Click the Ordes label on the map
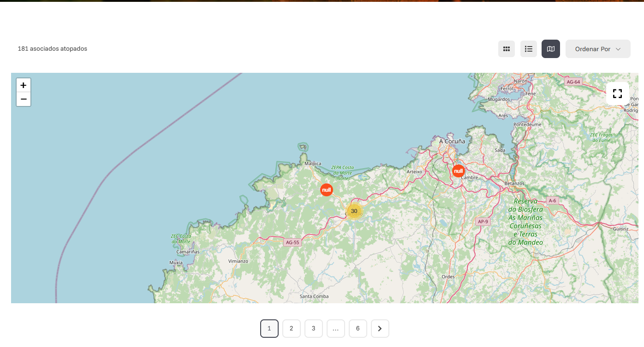Screen dimensions: 644x347 tap(448, 277)
